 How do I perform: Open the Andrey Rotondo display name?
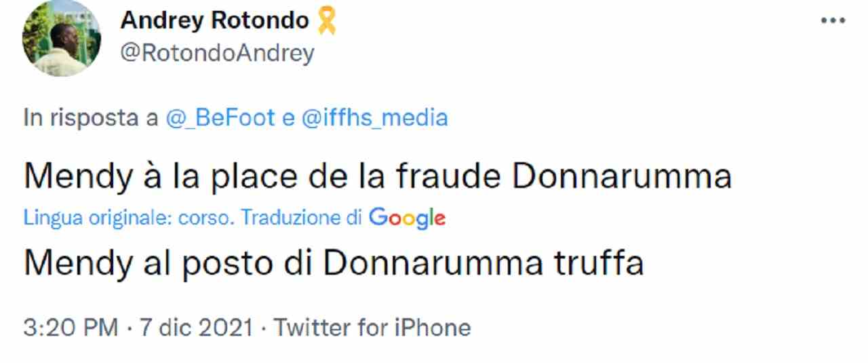tap(214, 21)
